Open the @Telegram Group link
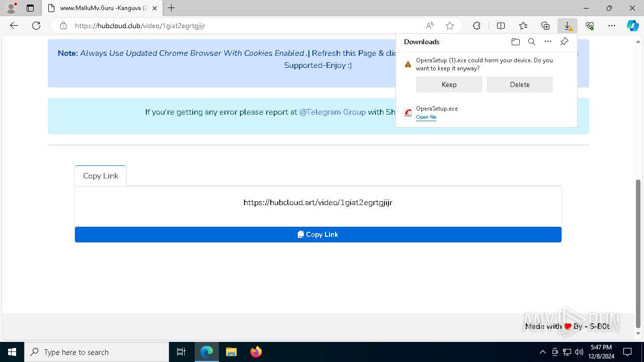 pyautogui.click(x=333, y=112)
